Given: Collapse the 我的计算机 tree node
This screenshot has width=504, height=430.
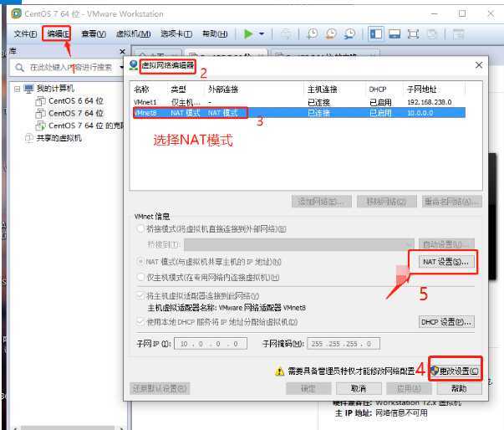Looking at the screenshot, I should click(17, 89).
